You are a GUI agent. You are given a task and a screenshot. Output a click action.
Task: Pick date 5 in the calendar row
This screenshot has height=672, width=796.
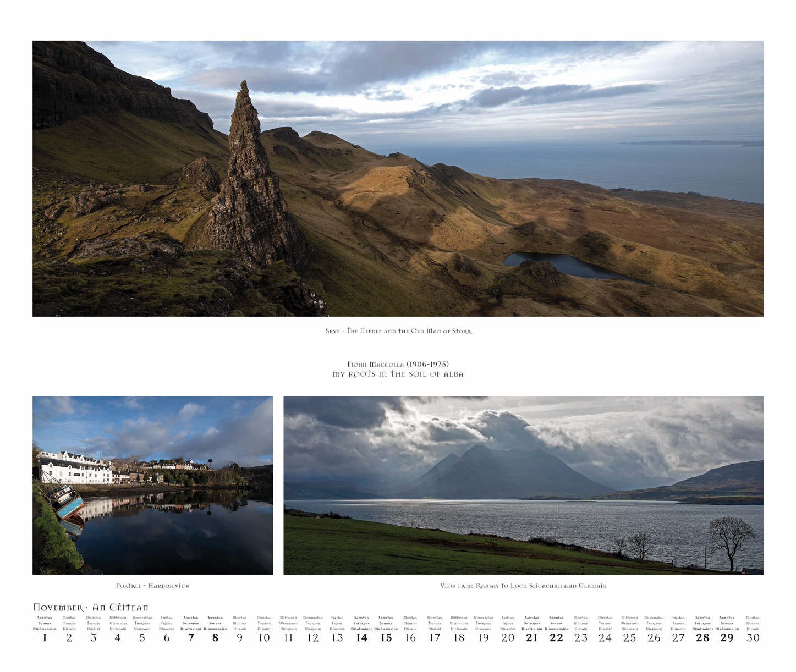(x=142, y=638)
